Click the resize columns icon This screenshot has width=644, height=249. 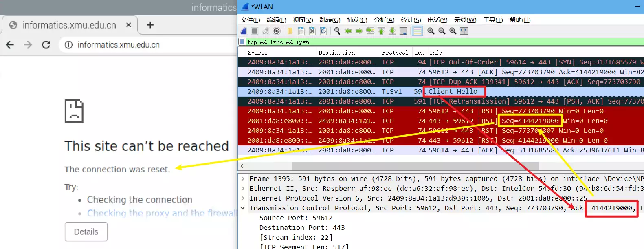[x=464, y=31]
